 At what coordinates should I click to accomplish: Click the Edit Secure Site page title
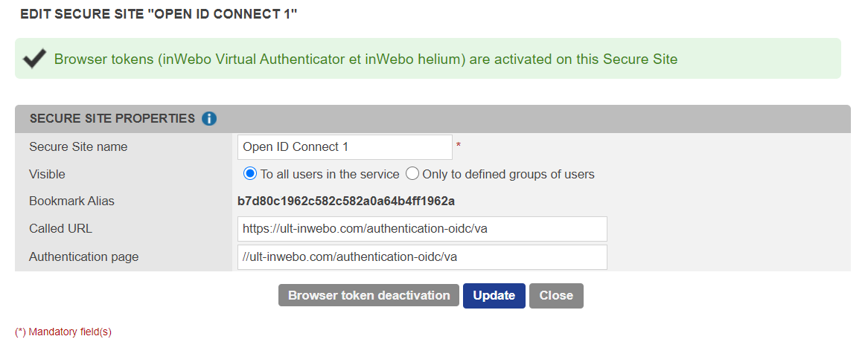(159, 14)
